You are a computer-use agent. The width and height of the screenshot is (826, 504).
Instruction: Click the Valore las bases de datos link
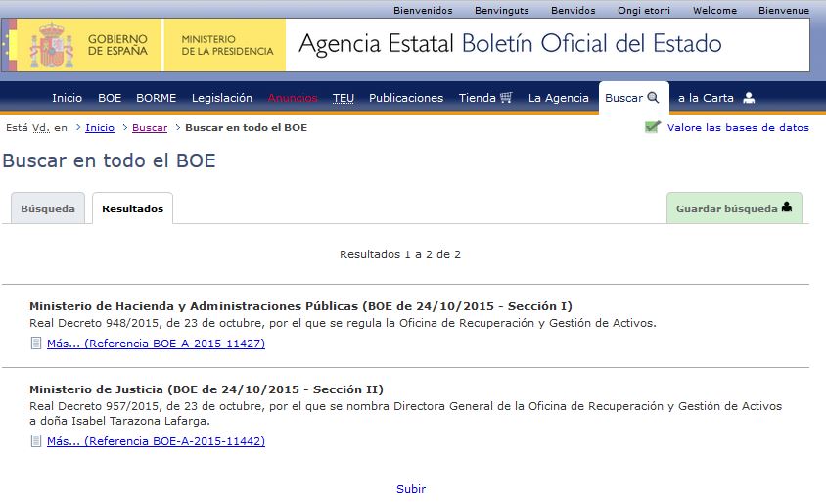tap(738, 128)
